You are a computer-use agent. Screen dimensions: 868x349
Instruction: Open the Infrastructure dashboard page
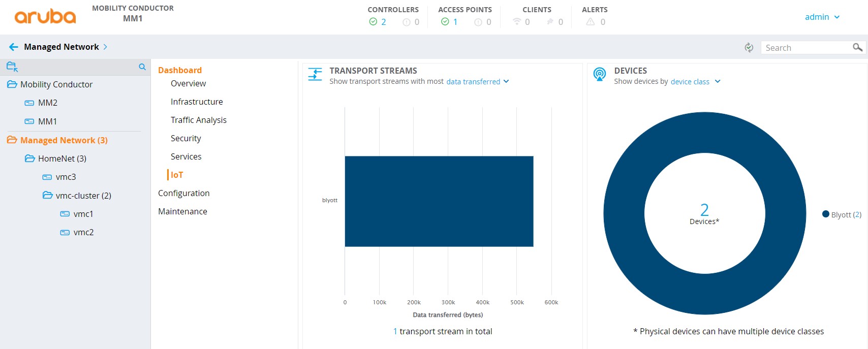(x=197, y=102)
